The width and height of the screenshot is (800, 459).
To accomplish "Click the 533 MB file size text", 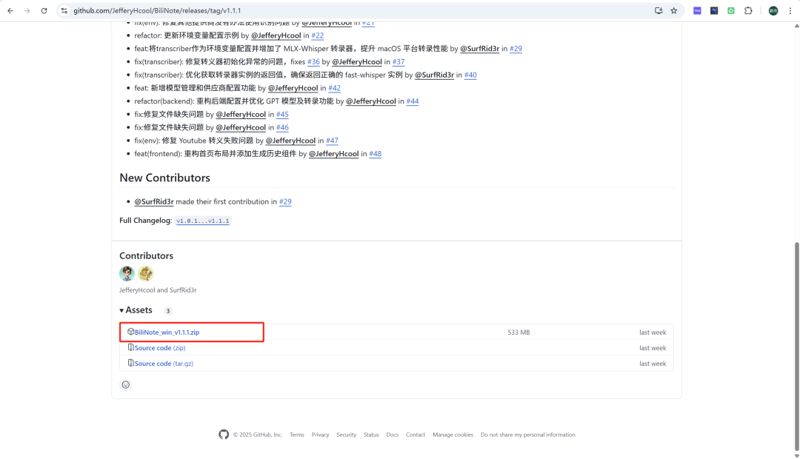I will click(518, 333).
